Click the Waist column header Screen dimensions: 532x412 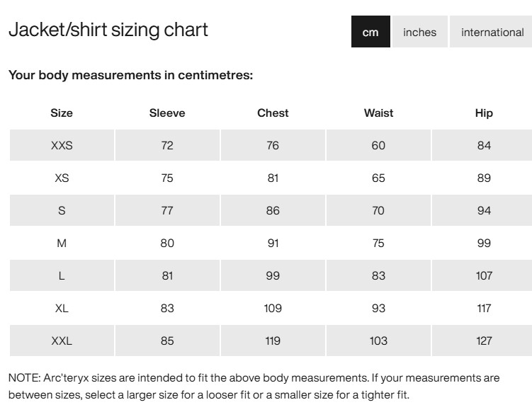378,113
